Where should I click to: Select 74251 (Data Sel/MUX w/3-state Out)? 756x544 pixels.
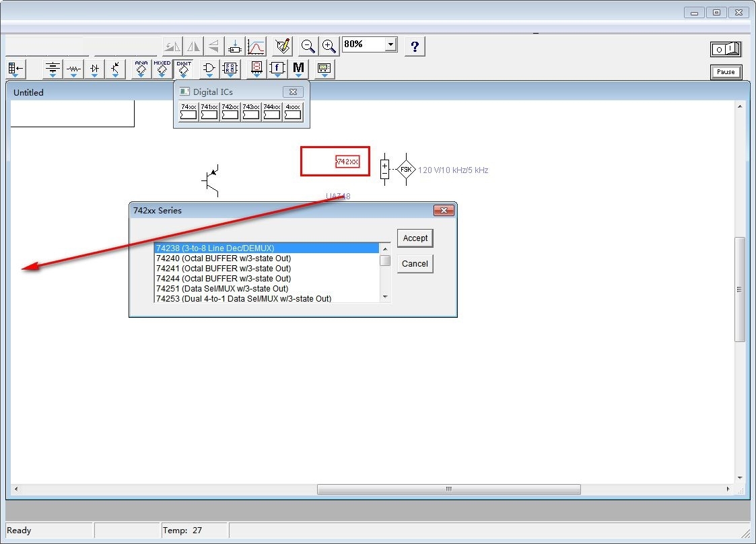click(x=267, y=288)
